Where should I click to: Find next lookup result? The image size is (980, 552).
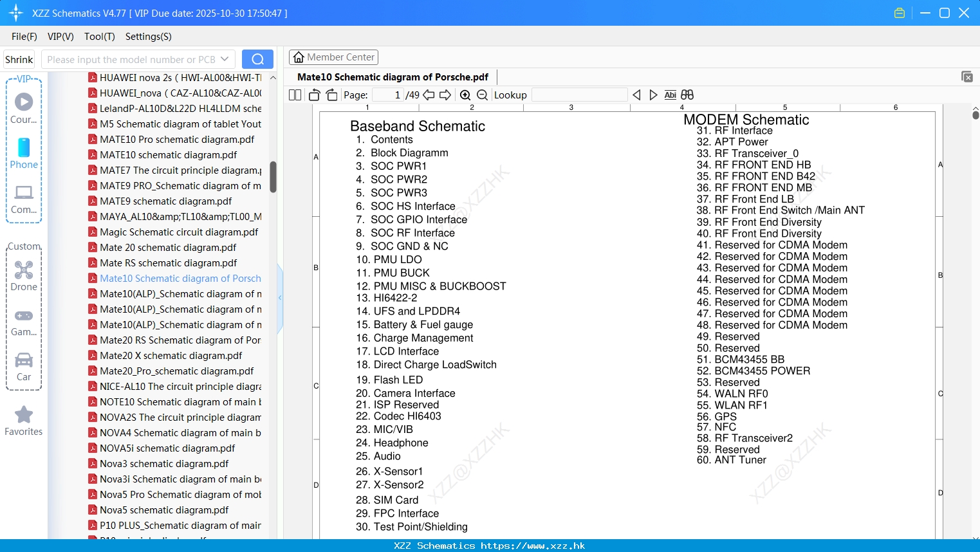tap(653, 95)
